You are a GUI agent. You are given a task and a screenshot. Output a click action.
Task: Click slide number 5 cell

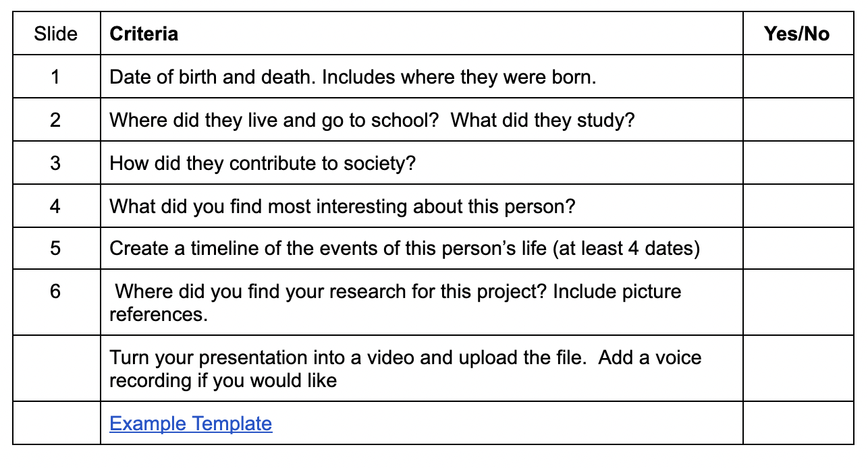55,248
